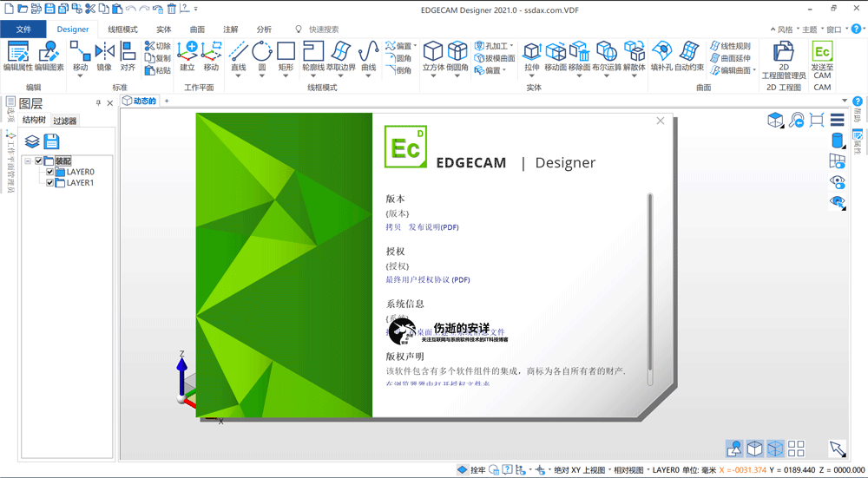The image size is (868, 478).
Task: Open the viewport hamburger menu icon
Action: [x=837, y=120]
